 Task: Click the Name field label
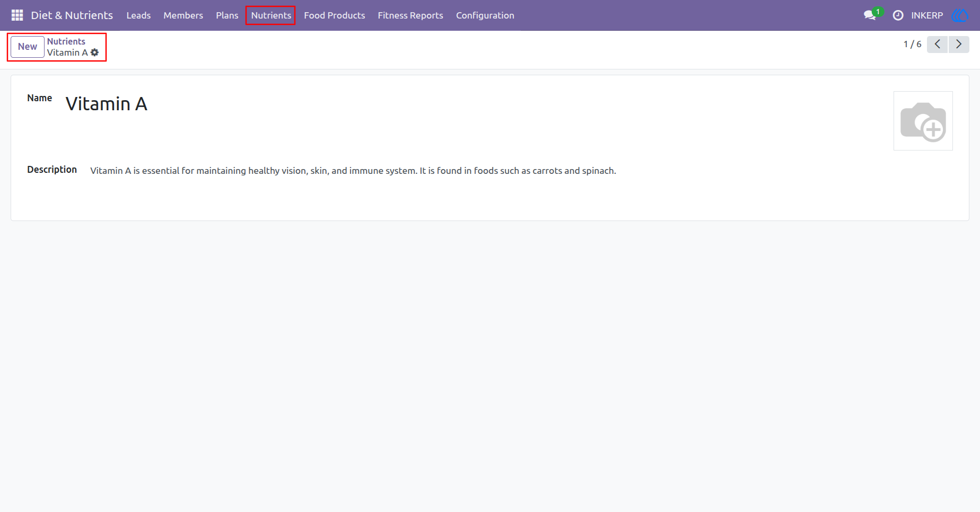[x=40, y=98]
